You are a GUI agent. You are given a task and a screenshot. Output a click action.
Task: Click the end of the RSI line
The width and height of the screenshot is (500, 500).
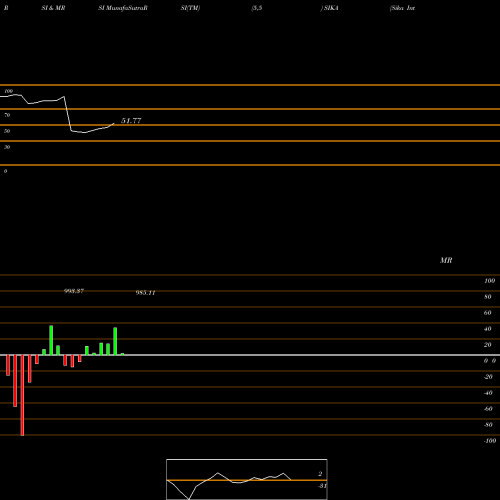tap(114, 123)
